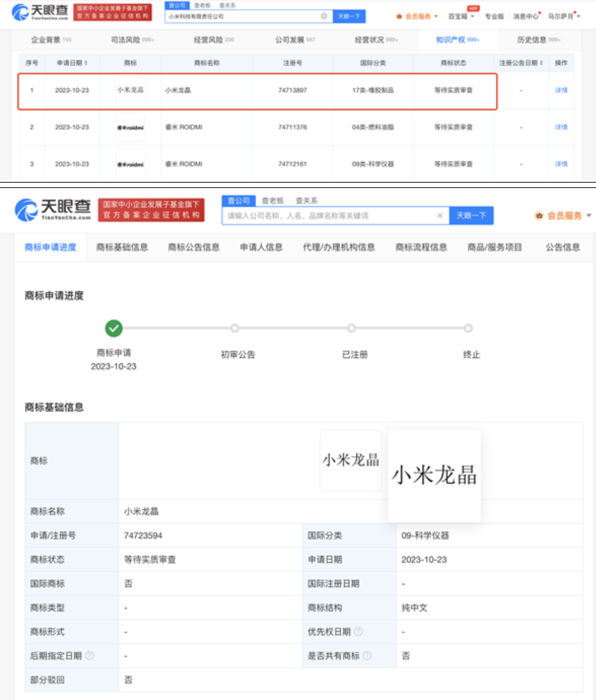Switch to the 公司发展 tab
This screenshot has height=700, width=596.
tap(295, 40)
